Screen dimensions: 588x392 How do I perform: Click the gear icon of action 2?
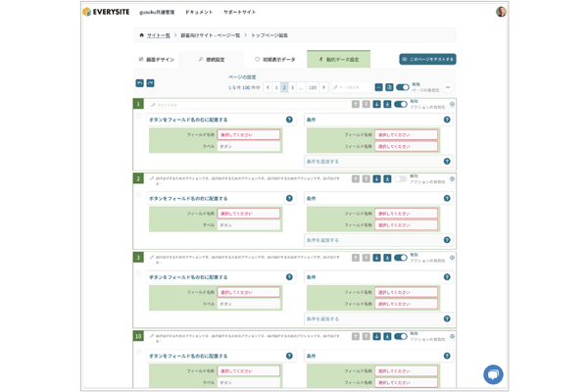[x=452, y=179]
